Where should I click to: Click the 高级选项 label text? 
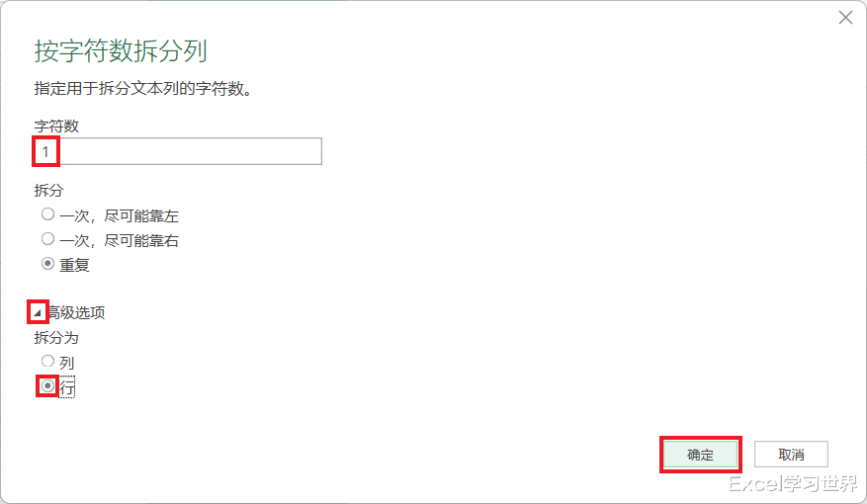click(76, 313)
